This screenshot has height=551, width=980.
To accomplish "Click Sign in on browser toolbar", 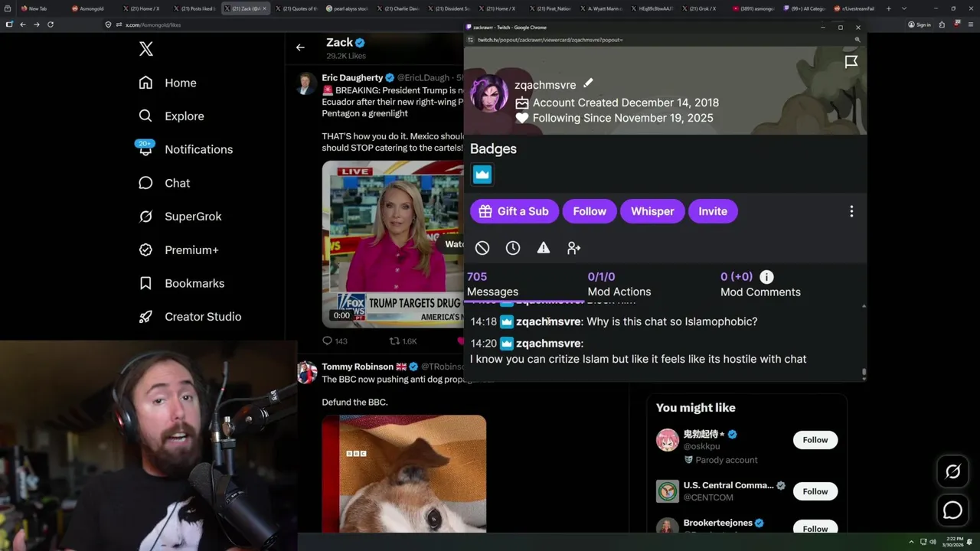I will tap(920, 24).
